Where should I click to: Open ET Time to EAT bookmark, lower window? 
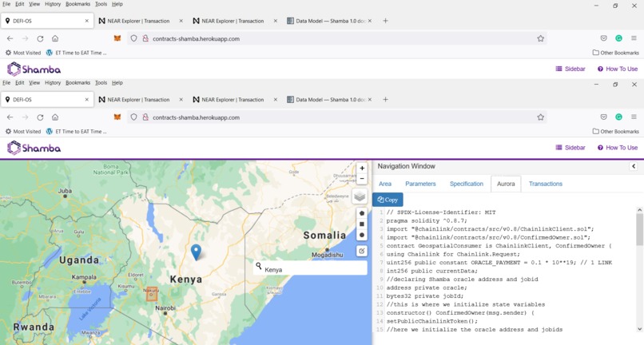tap(77, 132)
